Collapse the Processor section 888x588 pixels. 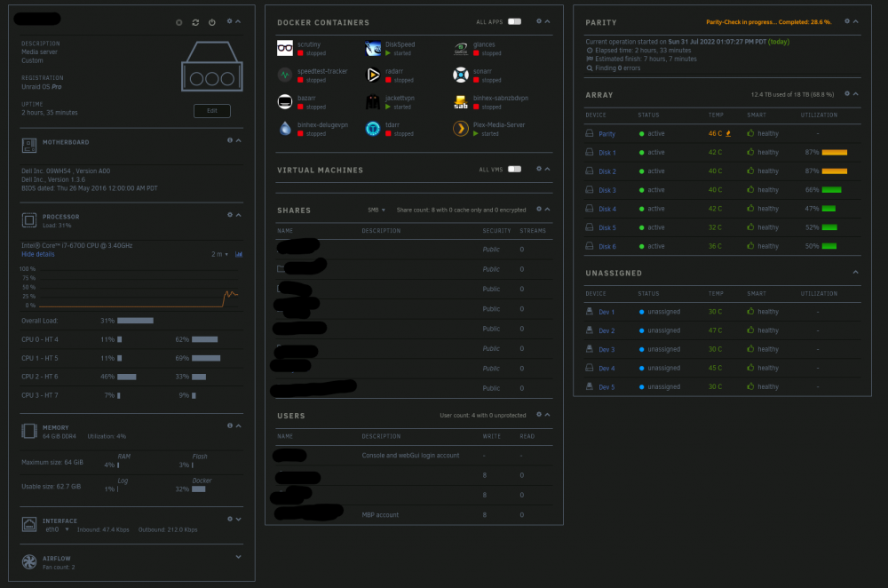click(x=238, y=215)
